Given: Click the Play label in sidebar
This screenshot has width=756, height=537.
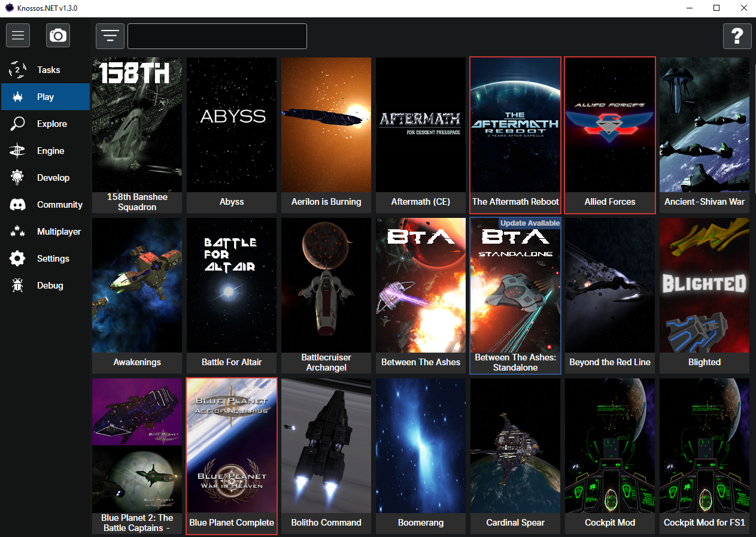Looking at the screenshot, I should [x=45, y=97].
